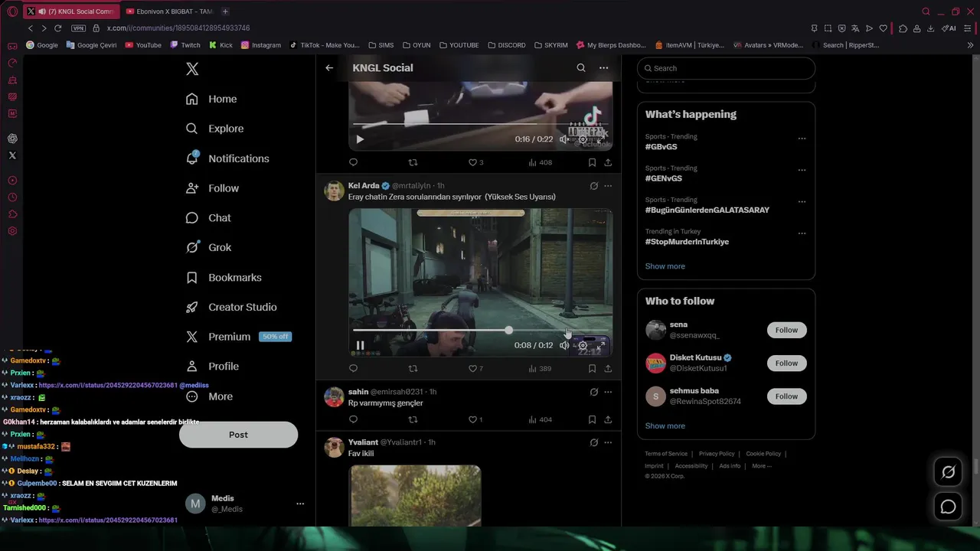Viewport: 980px width, 551px height.
Task: Reload page in Opera toolbar
Action: tap(57, 28)
